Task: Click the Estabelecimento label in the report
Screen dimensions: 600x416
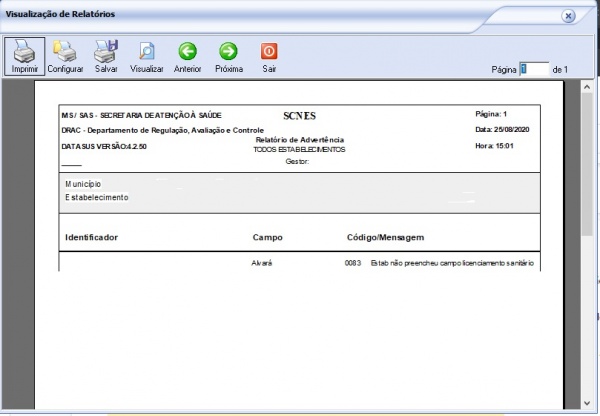Action: 96,198
